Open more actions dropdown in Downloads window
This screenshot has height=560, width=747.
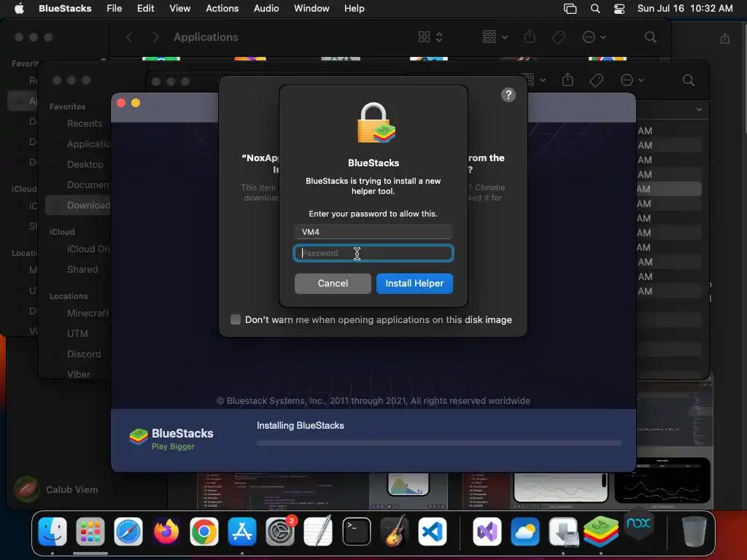click(632, 80)
